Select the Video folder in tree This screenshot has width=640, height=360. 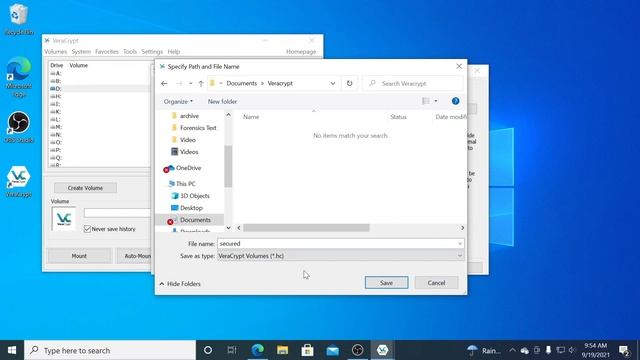pos(187,140)
